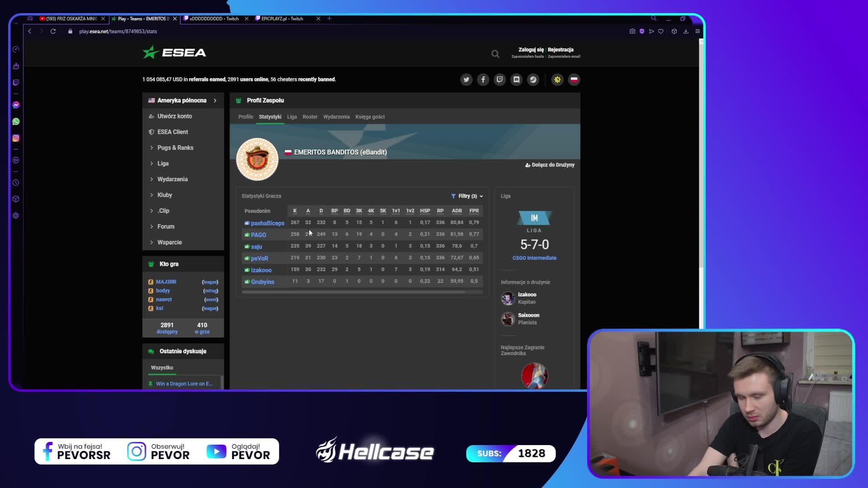Screen dimensions: 868x488
Task: Click ESEA Client in sidebar
Action: pos(173,132)
